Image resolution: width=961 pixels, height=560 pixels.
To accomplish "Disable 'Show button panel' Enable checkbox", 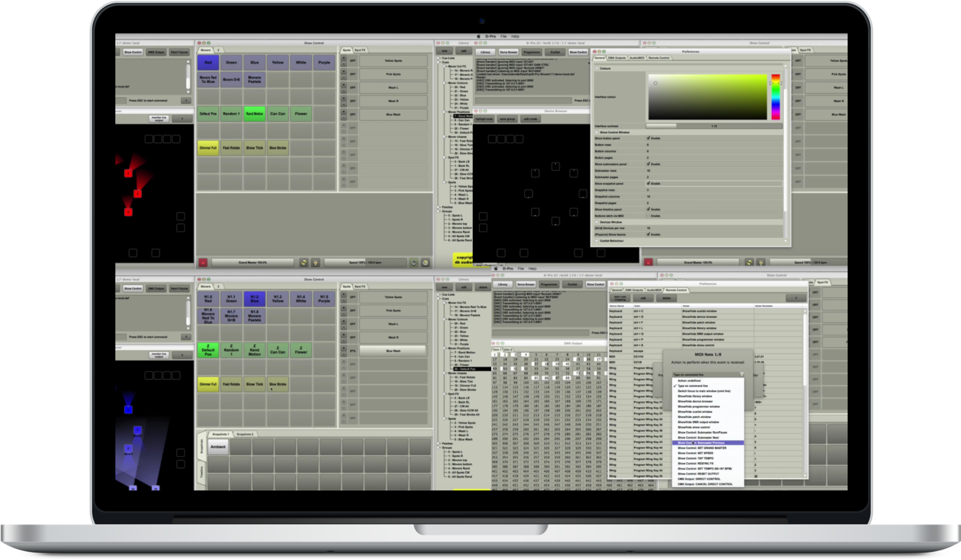I will point(648,138).
